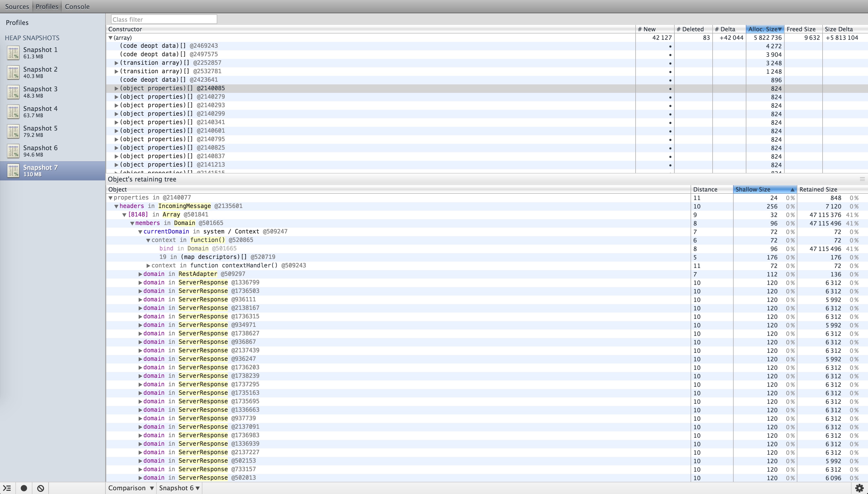Expand domain in RestAdapter @509297
The height and width of the screenshot is (494, 868).
coord(140,274)
